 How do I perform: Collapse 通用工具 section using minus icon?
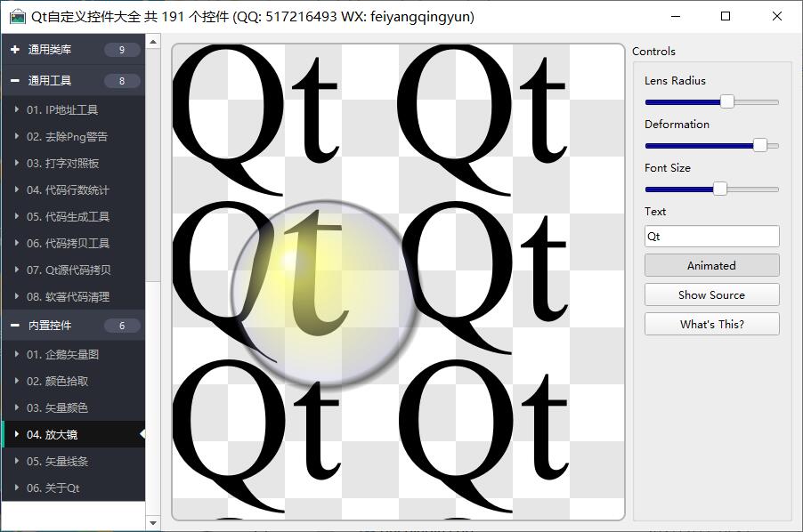coord(15,81)
